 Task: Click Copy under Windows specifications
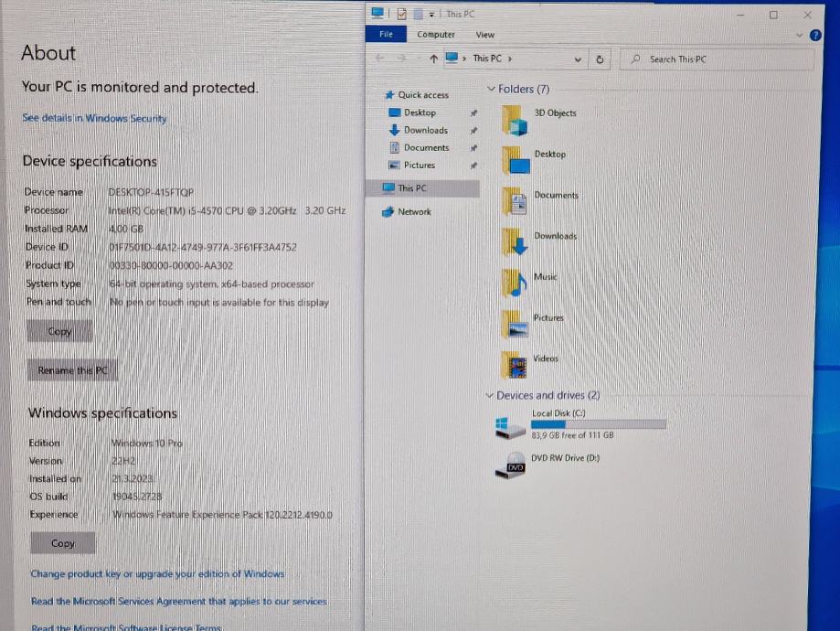click(x=63, y=543)
